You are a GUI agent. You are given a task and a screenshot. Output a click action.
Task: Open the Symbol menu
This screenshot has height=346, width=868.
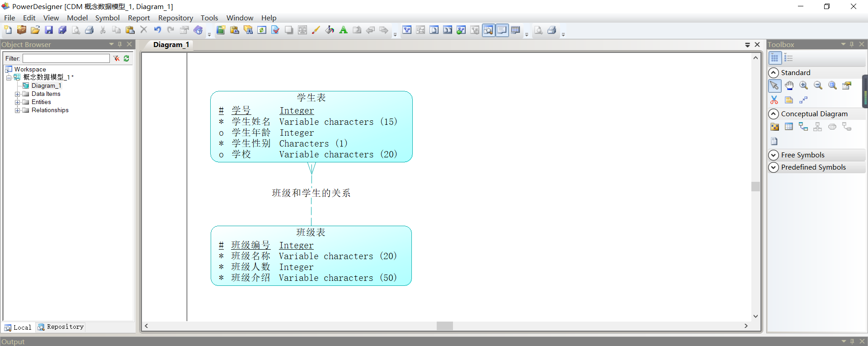[107, 18]
